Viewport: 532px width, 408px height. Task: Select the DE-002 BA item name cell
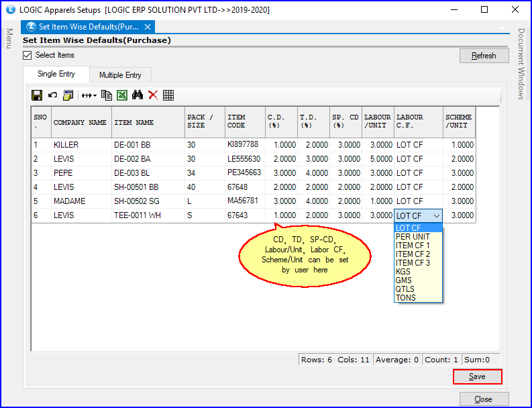tap(148, 159)
